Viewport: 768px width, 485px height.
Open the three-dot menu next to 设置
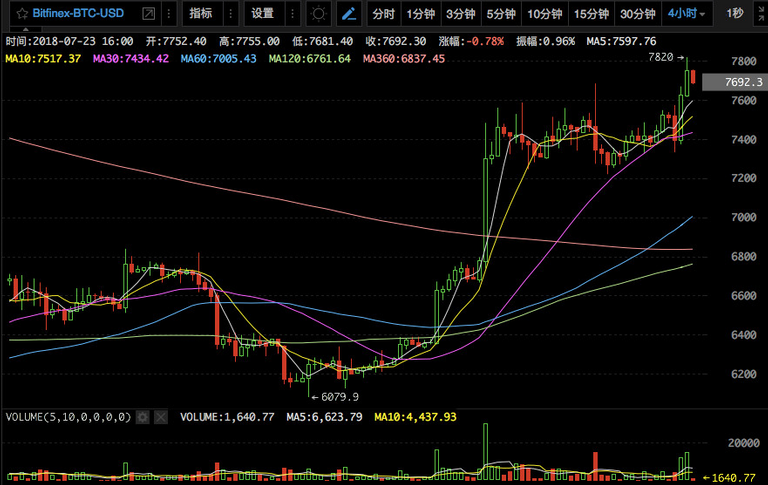click(292, 13)
